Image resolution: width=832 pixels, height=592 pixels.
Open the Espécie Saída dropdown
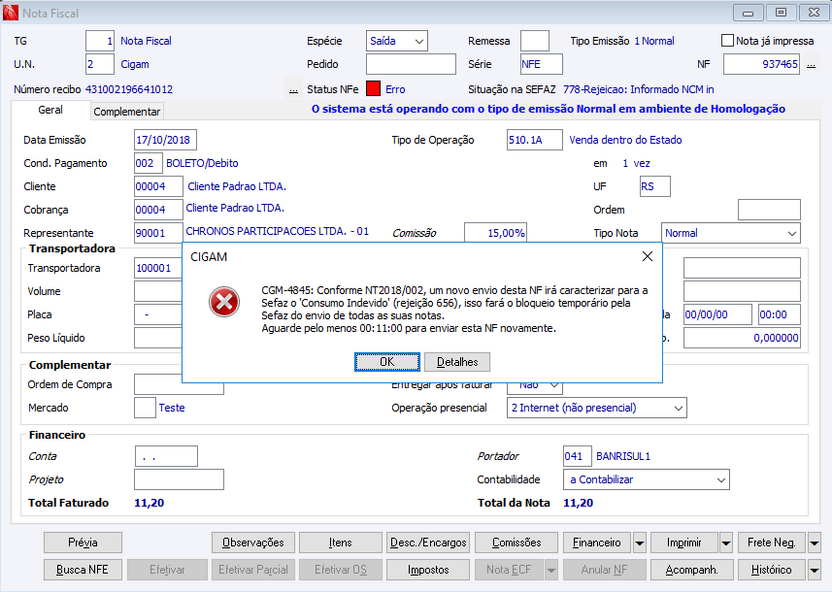pos(396,41)
